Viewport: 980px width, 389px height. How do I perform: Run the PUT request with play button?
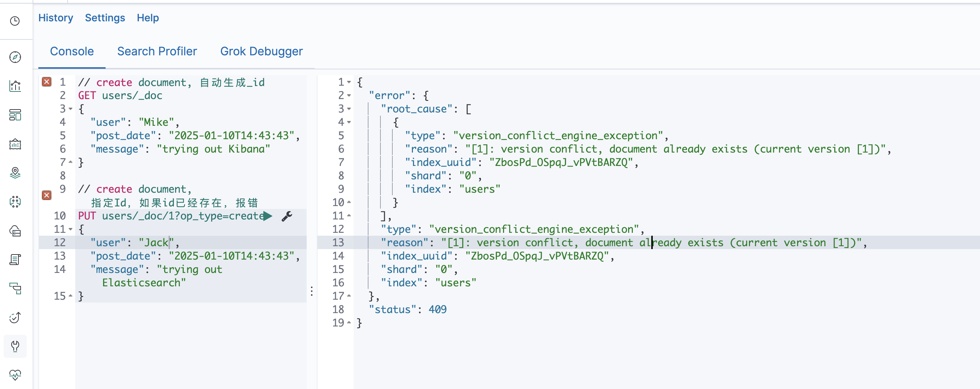pos(268,216)
